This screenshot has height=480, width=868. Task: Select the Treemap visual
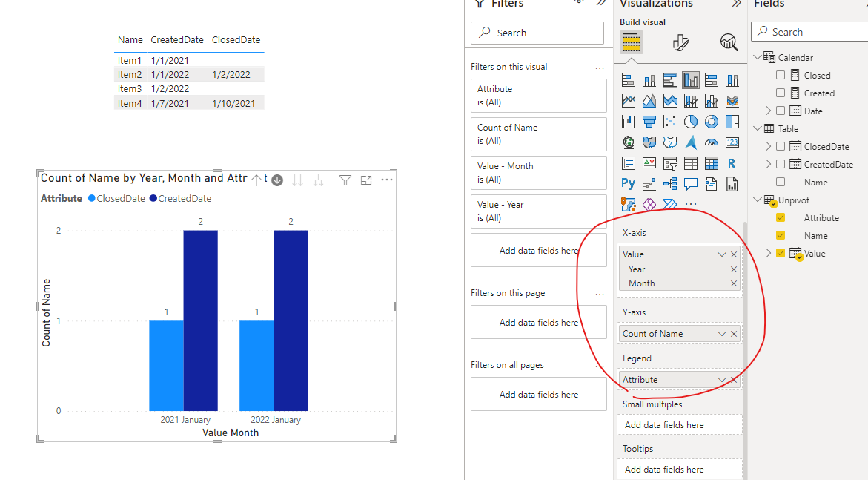coord(732,122)
